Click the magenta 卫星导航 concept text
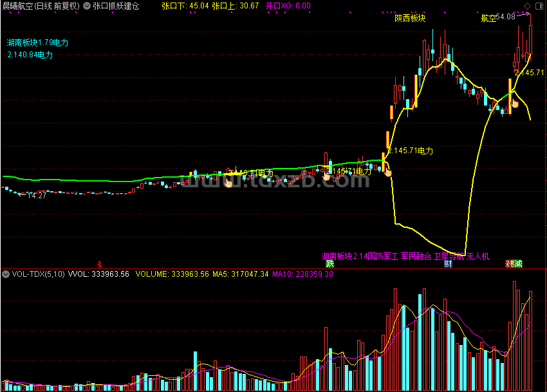Image resolution: width=547 pixels, height=392 pixels. point(449,256)
